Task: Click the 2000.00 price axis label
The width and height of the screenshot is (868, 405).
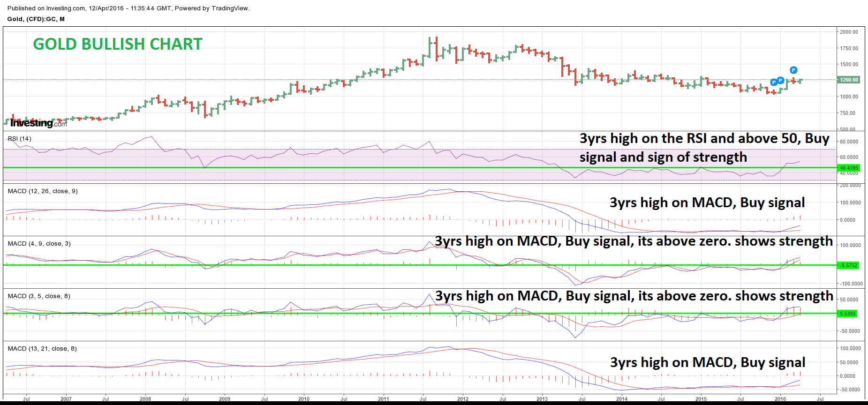Action: [x=849, y=32]
